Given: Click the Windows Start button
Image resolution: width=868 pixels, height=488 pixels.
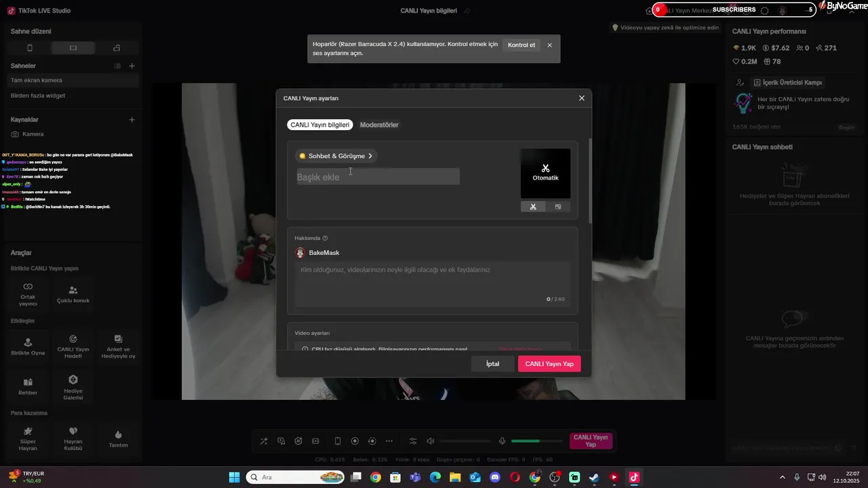Looking at the screenshot, I should [234, 477].
